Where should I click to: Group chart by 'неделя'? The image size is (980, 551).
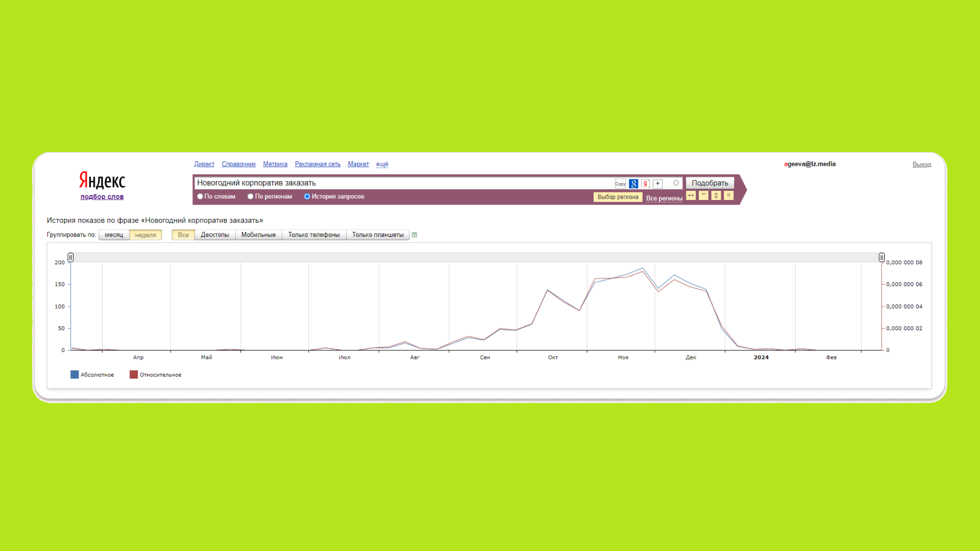(x=145, y=235)
